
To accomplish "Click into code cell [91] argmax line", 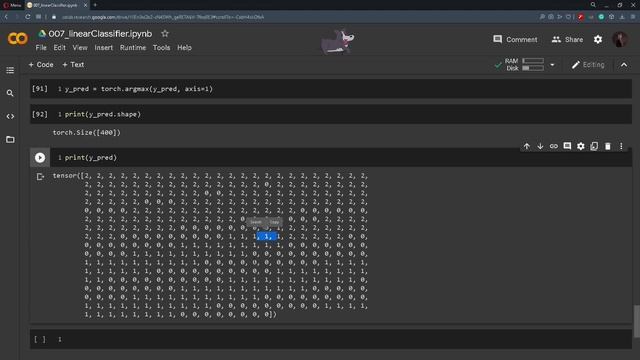I will (x=138, y=89).
